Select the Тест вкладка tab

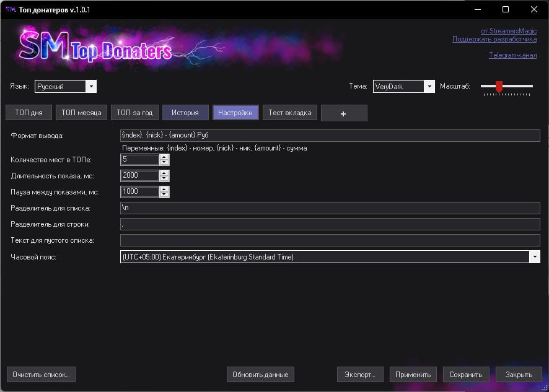pyautogui.click(x=290, y=113)
